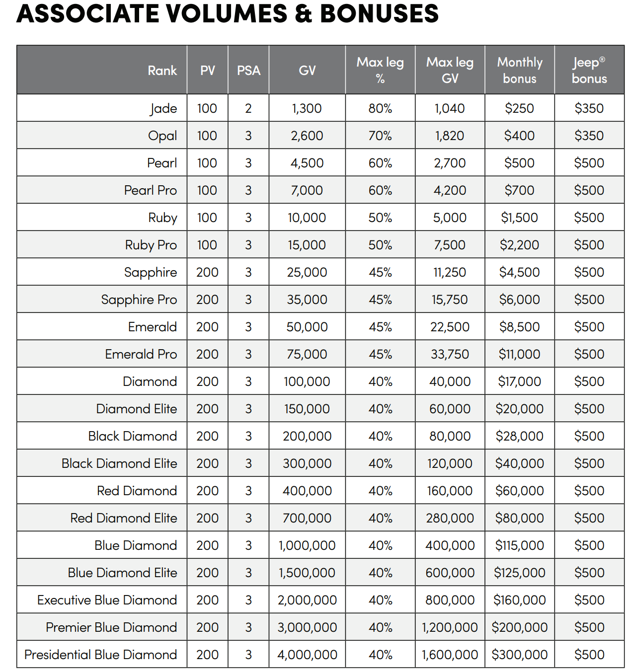
Task: Select the Jeep bonus column header
Action: 589,70
